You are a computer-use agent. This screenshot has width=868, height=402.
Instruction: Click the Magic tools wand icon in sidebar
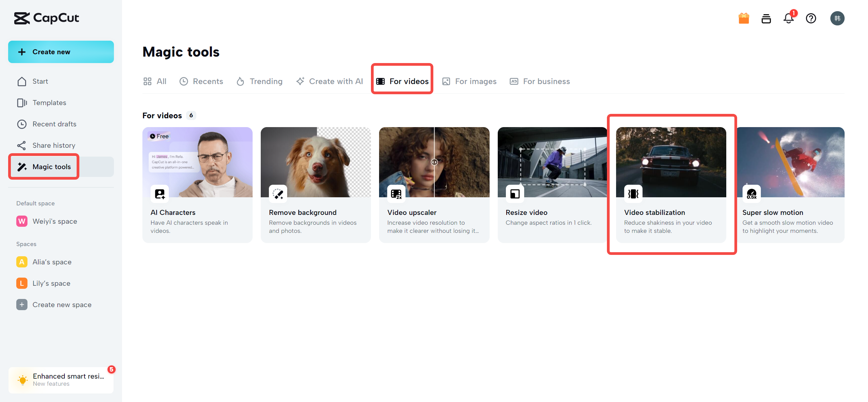pyautogui.click(x=21, y=166)
